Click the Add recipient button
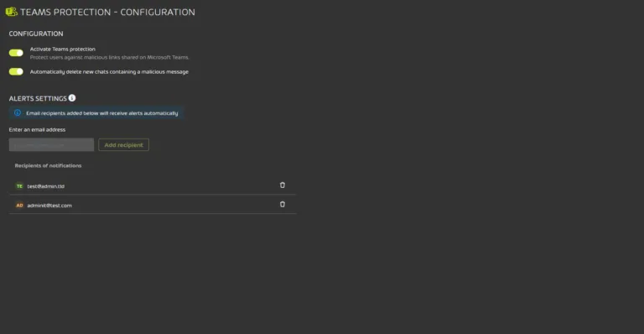The height and width of the screenshot is (334, 644). point(123,144)
